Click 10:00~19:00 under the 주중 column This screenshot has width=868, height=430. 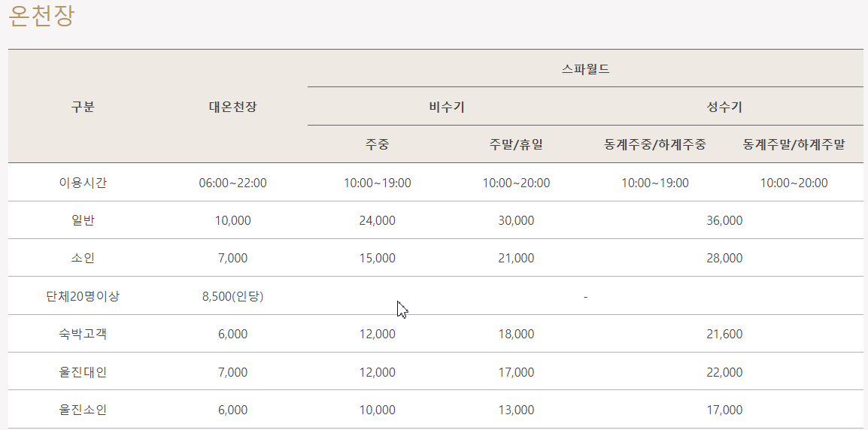click(x=377, y=183)
